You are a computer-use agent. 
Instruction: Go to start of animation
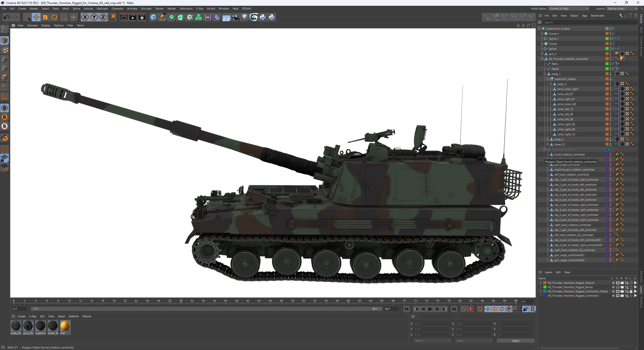point(407,309)
